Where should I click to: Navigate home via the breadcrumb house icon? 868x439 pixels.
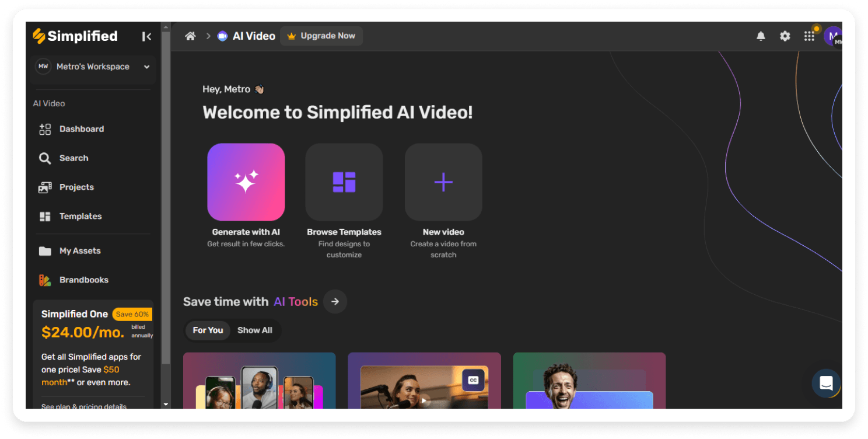pyautogui.click(x=190, y=36)
